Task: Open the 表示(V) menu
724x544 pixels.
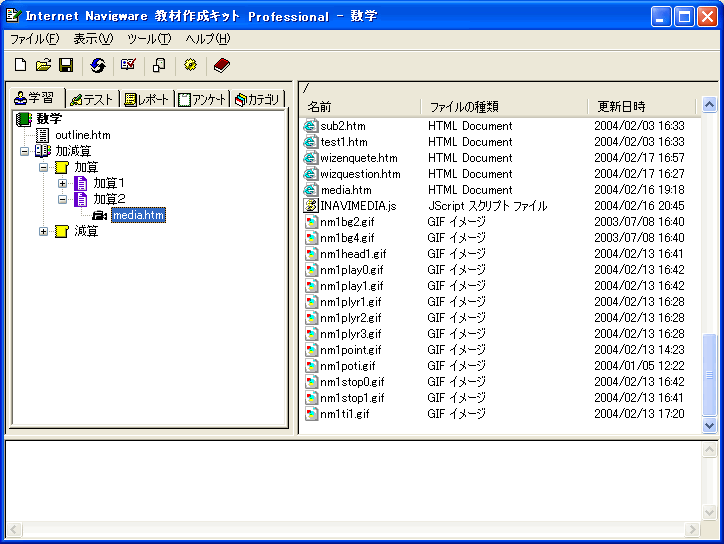Action: point(93,39)
